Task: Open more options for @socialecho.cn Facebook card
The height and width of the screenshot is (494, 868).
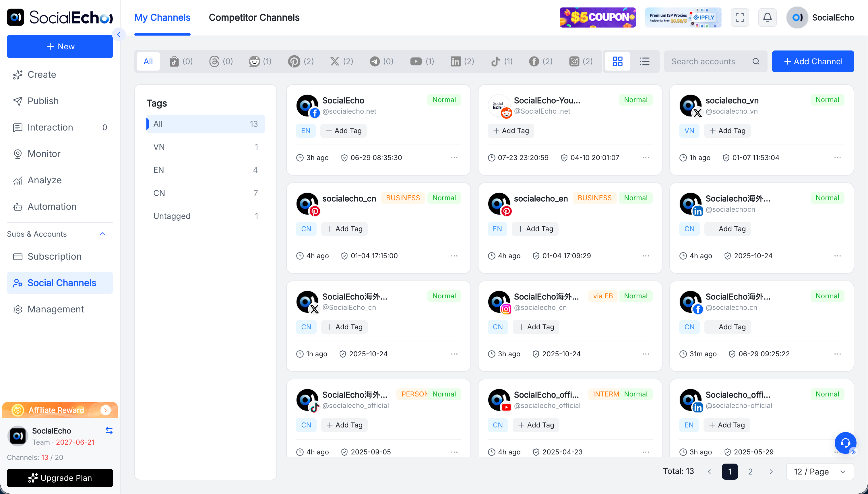Action: 838,354
